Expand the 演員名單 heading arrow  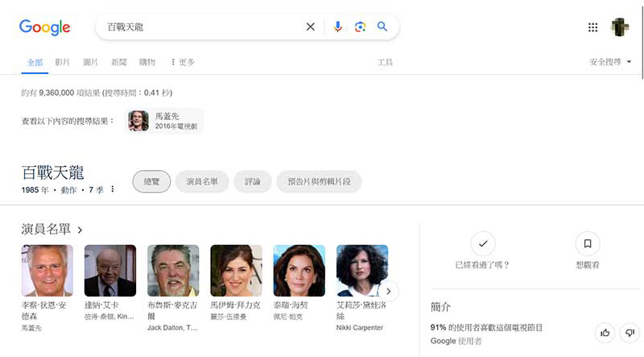[x=80, y=230]
